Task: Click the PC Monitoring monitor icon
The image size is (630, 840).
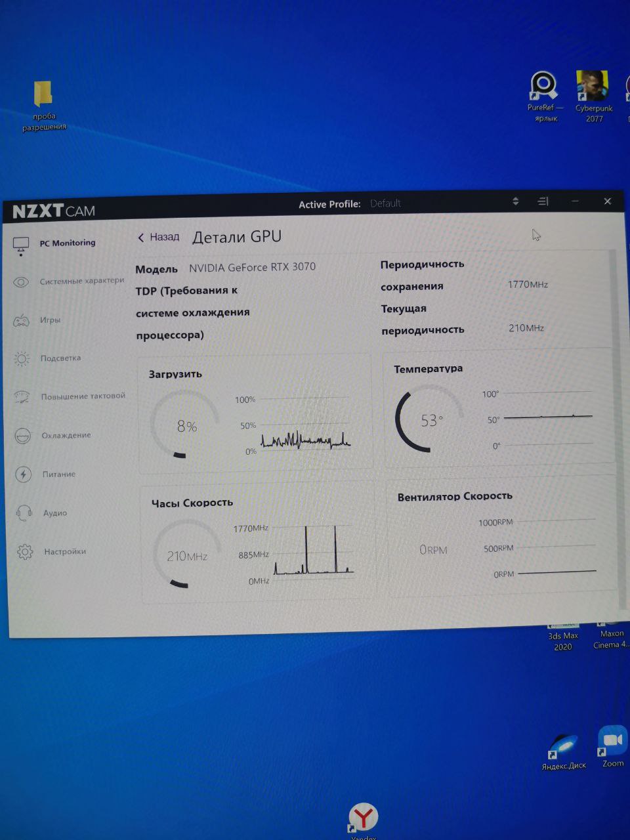Action: (x=22, y=245)
